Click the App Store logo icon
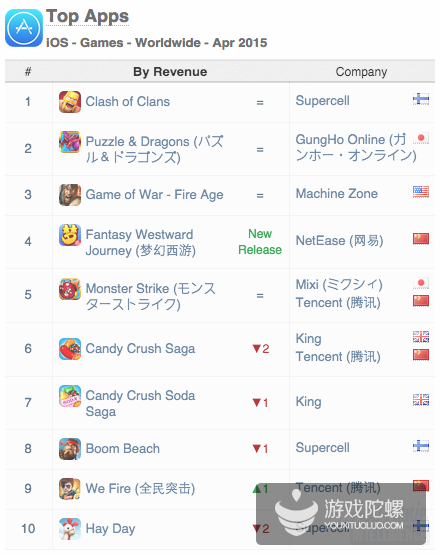The width and height of the screenshot is (441, 555). [x=24, y=28]
